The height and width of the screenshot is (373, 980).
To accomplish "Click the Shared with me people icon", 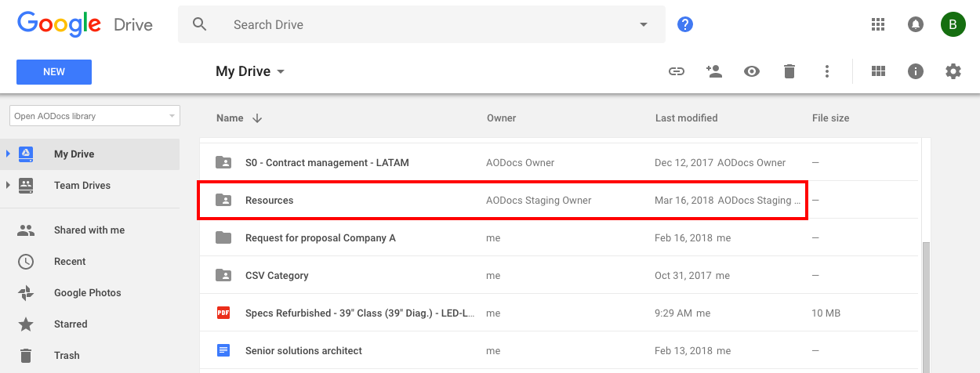I will (x=26, y=230).
